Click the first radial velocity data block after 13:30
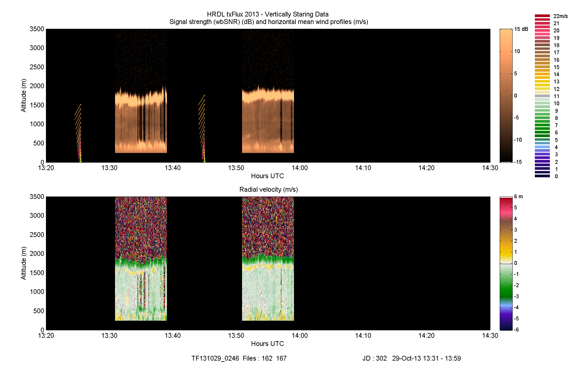The image size is (588, 369). 141,259
